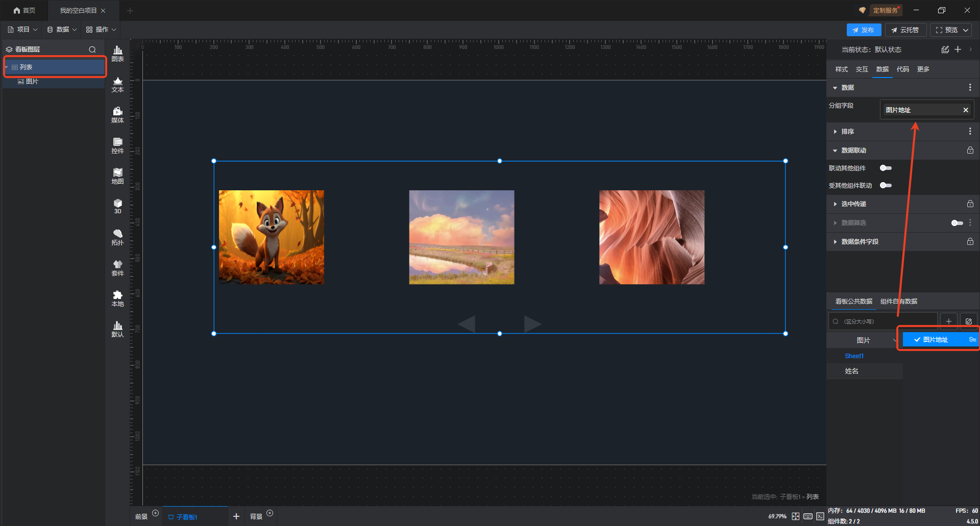Open the 文本 text component category

click(x=117, y=84)
